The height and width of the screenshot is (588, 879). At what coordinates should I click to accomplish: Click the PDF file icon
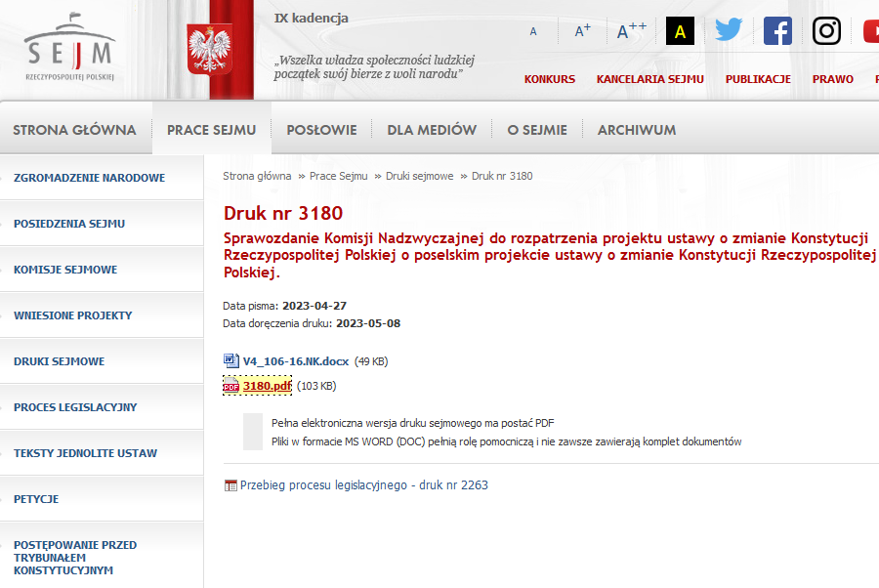231,386
